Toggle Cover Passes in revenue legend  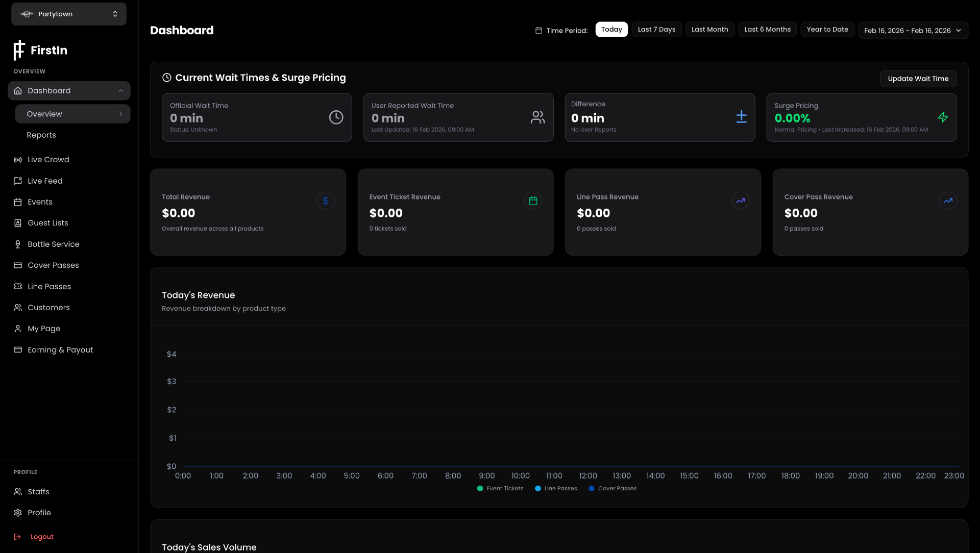pos(612,488)
